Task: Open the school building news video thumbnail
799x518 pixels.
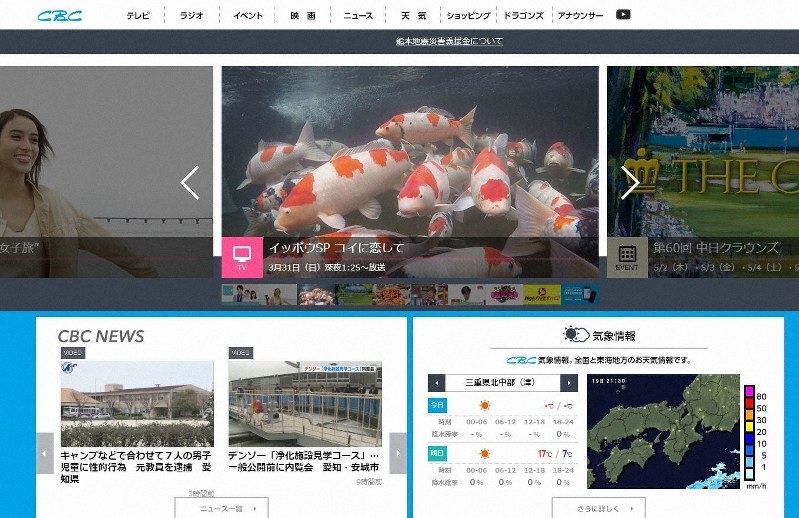Action: click(137, 404)
